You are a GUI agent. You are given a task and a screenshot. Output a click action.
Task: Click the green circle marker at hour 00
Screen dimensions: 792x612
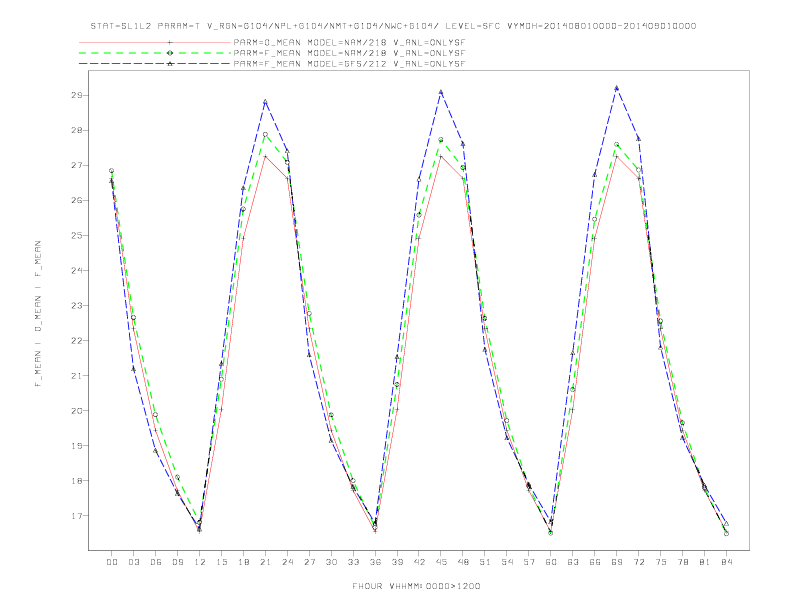point(112,171)
